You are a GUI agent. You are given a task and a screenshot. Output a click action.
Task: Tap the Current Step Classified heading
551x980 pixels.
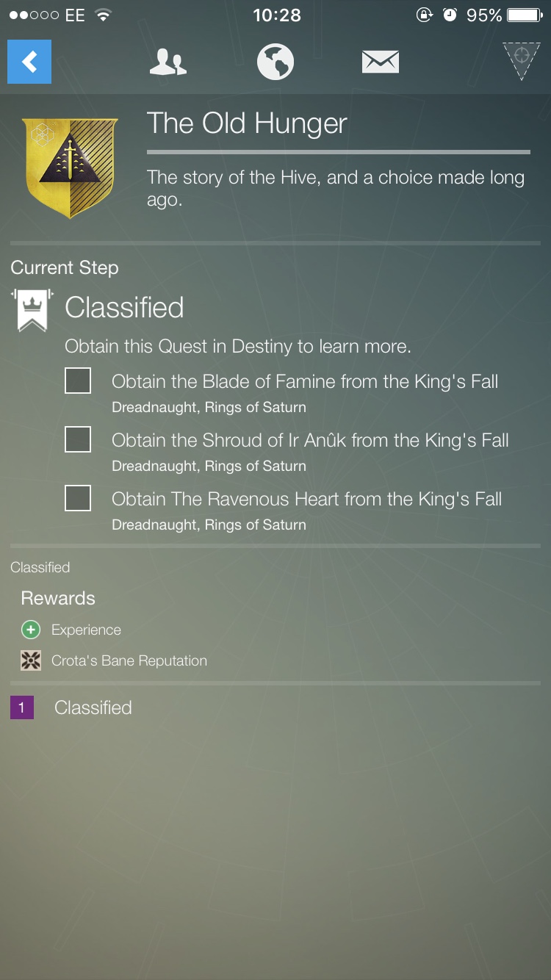coord(124,308)
